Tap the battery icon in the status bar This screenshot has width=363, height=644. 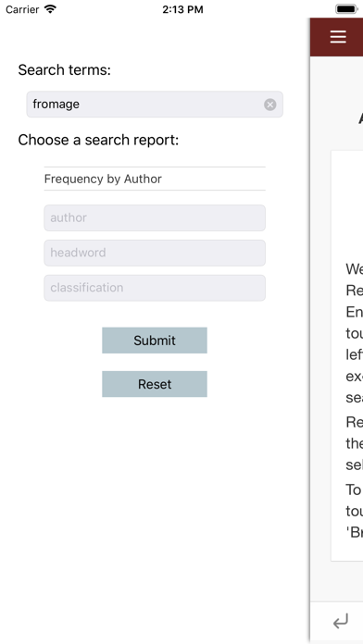point(346,9)
